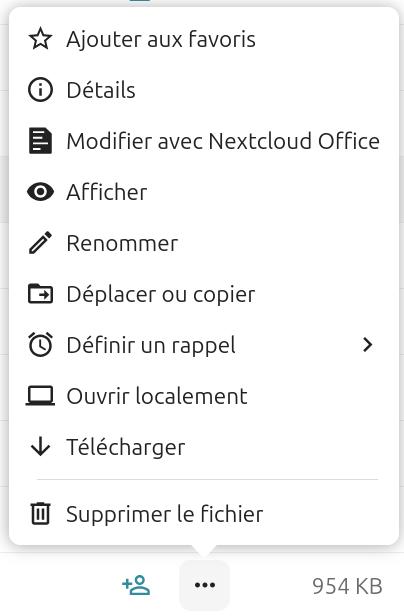Click the star icon for favorites

click(40, 39)
